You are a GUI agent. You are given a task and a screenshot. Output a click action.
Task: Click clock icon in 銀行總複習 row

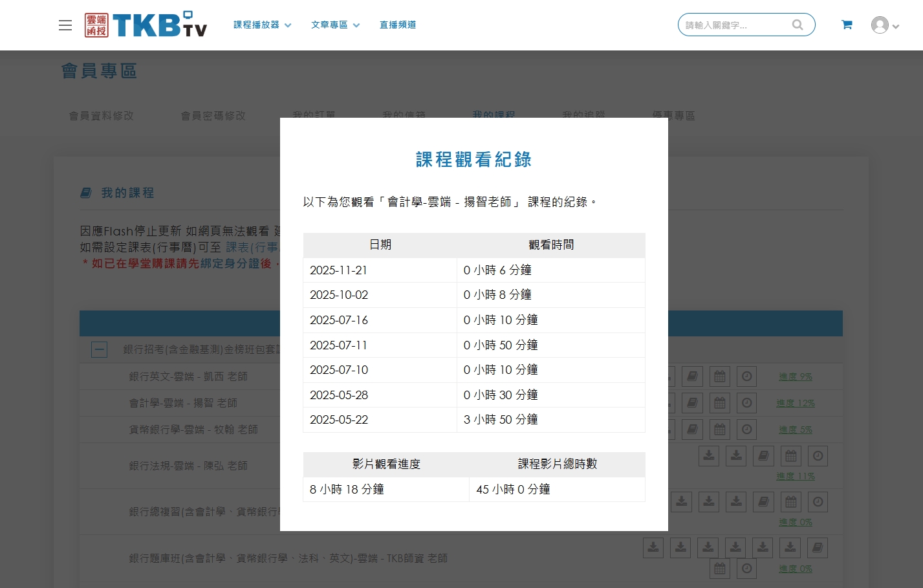(x=818, y=502)
